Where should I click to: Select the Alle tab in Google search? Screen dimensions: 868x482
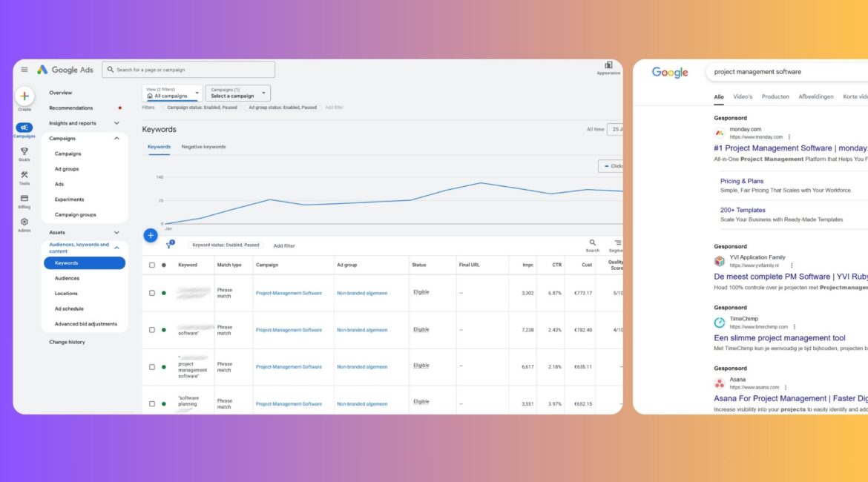(x=719, y=97)
